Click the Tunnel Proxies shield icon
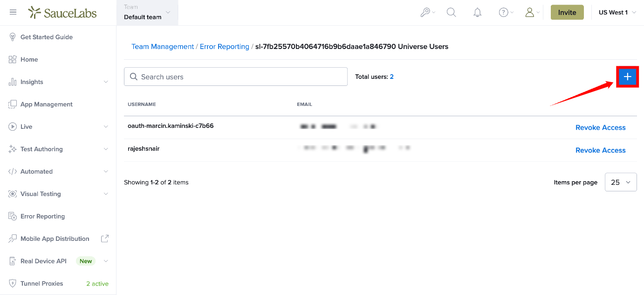644x295 pixels. tap(13, 284)
